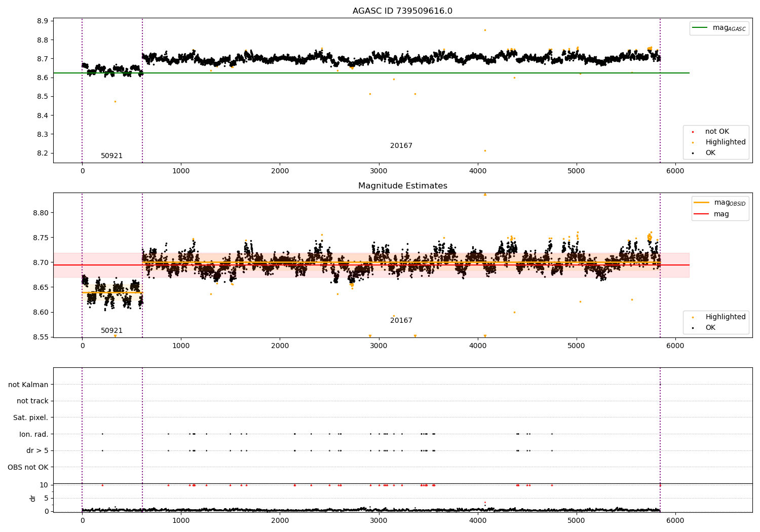The image size is (760, 532).
Task: Click the "Magnitude Estimates" plot title
Action: pyautogui.click(x=402, y=186)
